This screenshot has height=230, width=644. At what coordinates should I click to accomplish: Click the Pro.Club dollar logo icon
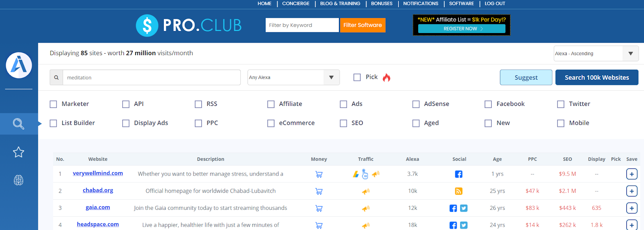pyautogui.click(x=147, y=25)
